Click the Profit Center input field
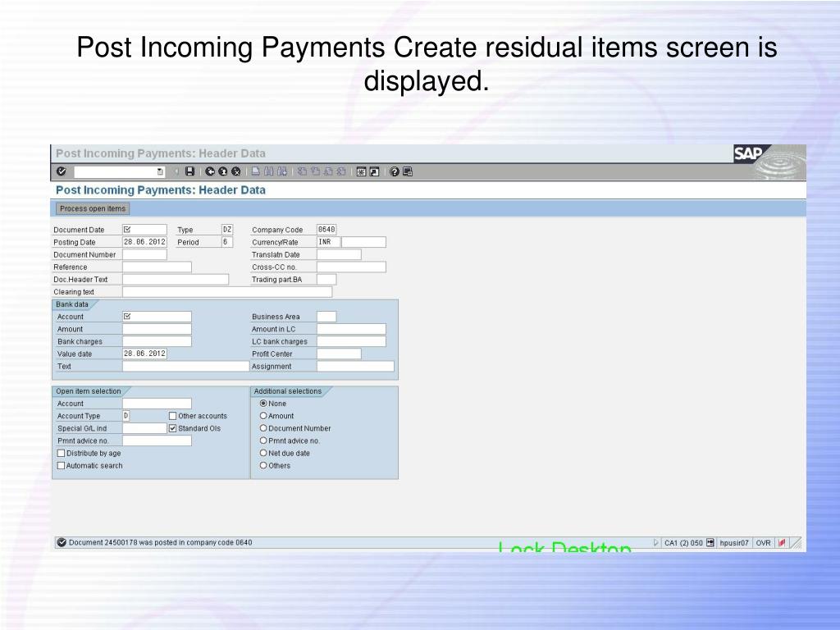 (339, 354)
